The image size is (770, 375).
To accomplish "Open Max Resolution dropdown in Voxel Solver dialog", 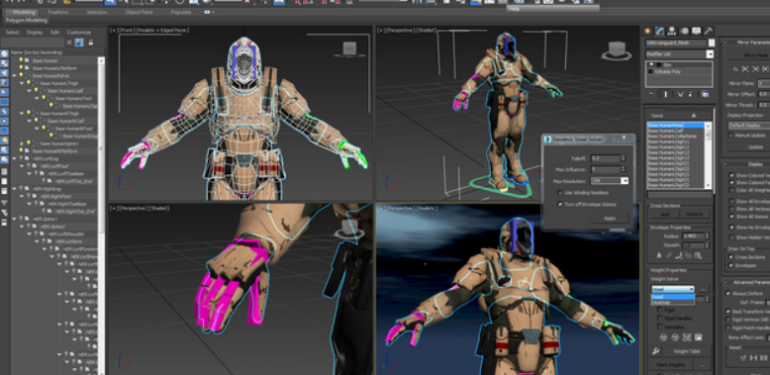I will pyautogui.click(x=625, y=181).
